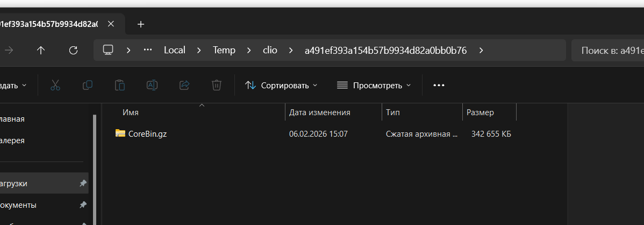644x225 pixels.
Task: Refresh the current folder view
Action: point(74,50)
